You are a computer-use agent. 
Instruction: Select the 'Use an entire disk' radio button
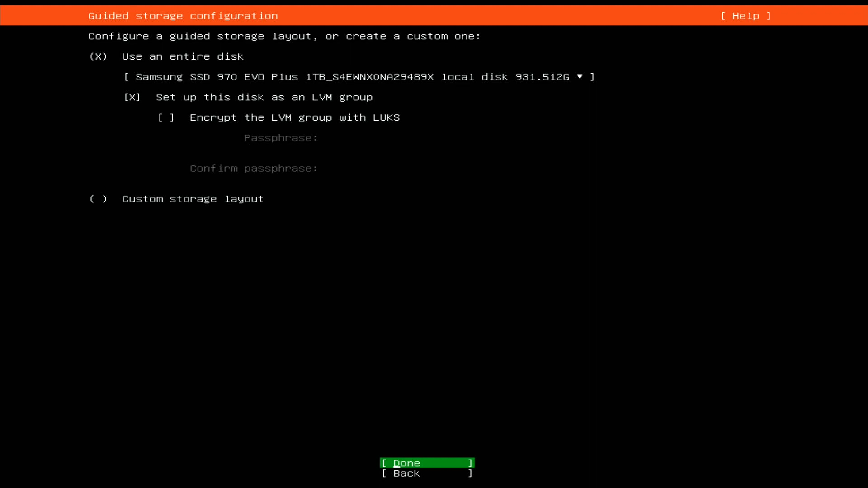click(x=98, y=56)
